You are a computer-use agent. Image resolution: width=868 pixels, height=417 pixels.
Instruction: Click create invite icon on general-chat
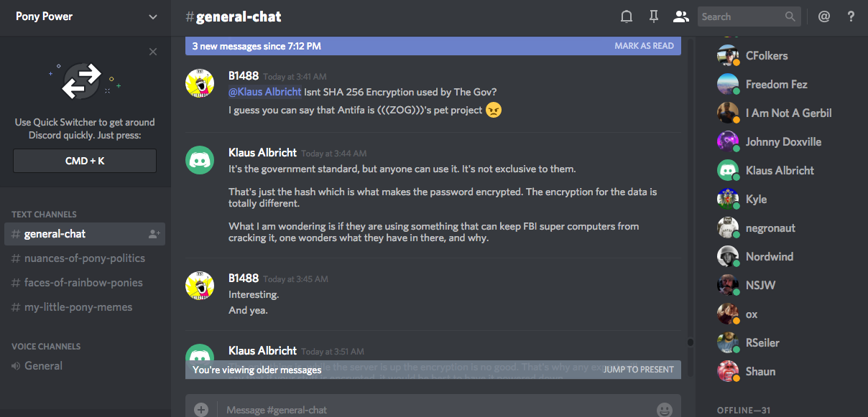coord(154,234)
